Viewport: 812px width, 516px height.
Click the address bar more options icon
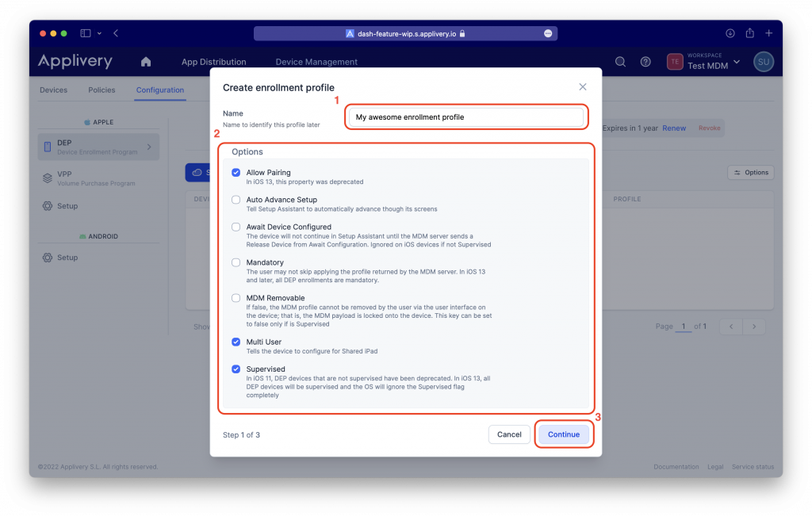point(548,33)
